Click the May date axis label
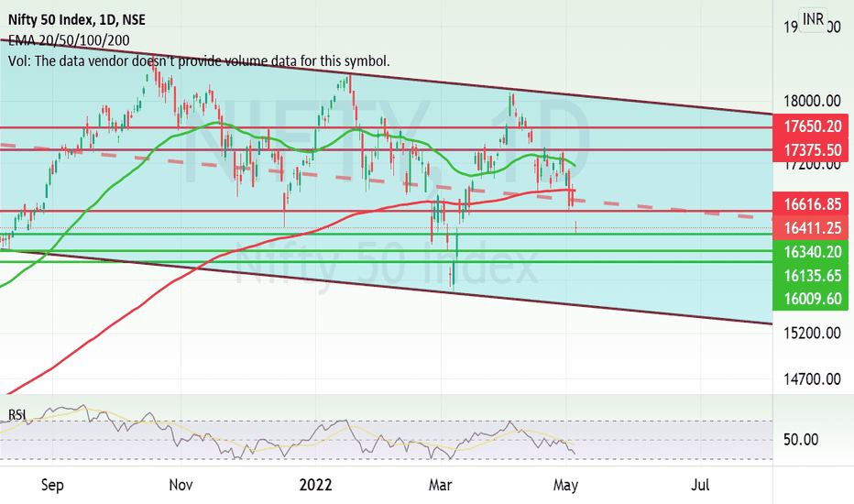The height and width of the screenshot is (504, 854). 565,485
